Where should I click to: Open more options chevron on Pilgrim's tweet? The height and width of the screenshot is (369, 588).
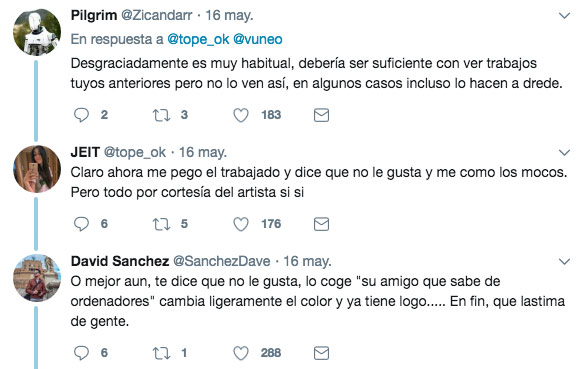(564, 16)
